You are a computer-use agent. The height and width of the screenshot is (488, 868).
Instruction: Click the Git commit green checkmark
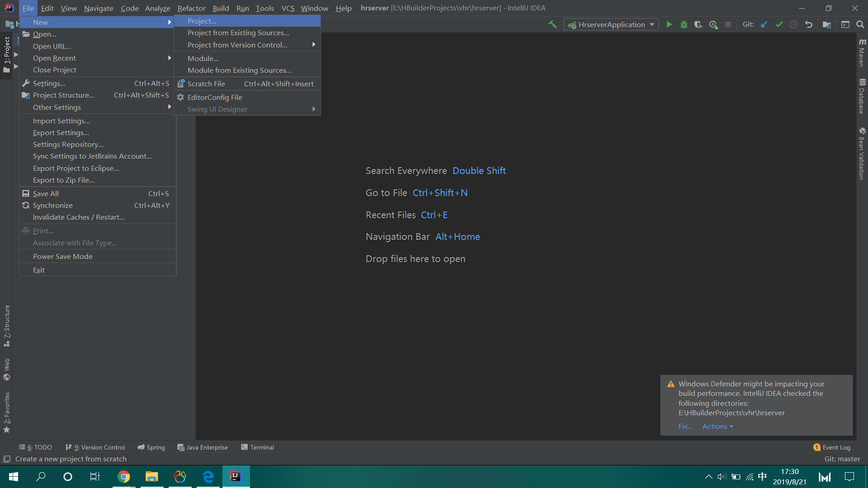(779, 24)
